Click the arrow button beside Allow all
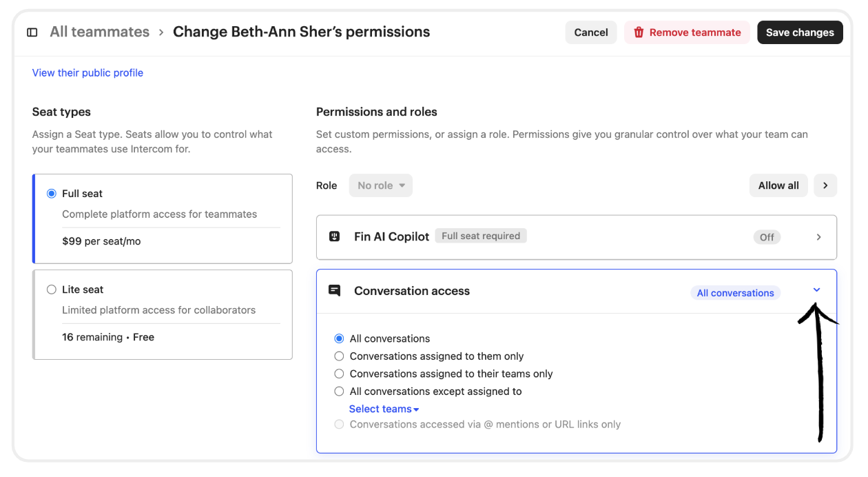Viewport: 868px width, 477px height. (x=825, y=185)
